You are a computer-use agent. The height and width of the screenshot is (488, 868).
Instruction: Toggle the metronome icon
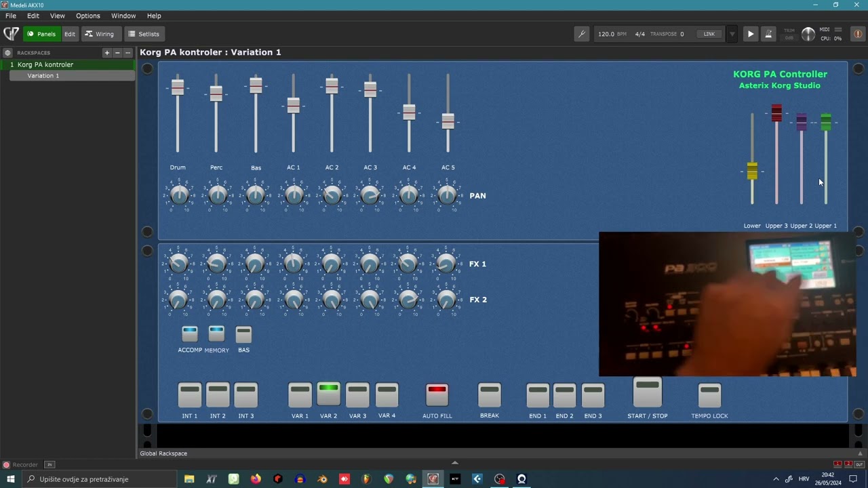768,34
